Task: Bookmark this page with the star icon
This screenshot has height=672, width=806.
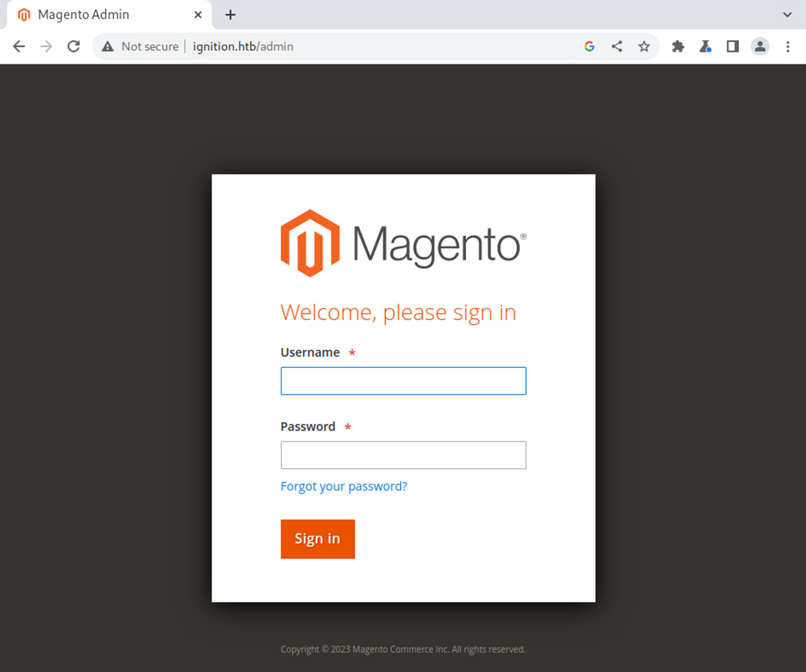Action: [644, 47]
